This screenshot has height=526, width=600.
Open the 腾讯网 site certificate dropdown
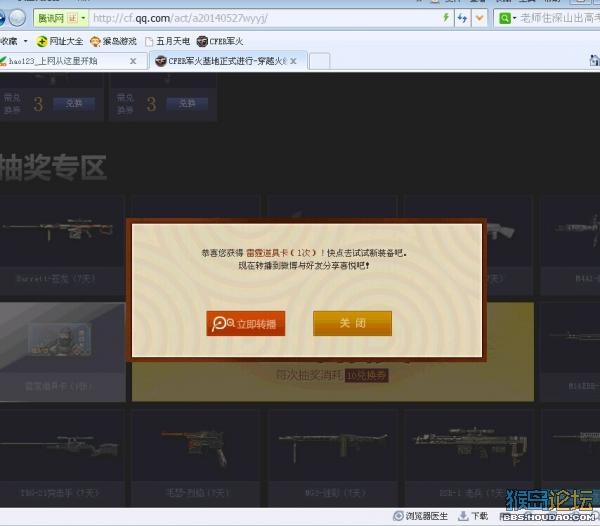tap(83, 18)
